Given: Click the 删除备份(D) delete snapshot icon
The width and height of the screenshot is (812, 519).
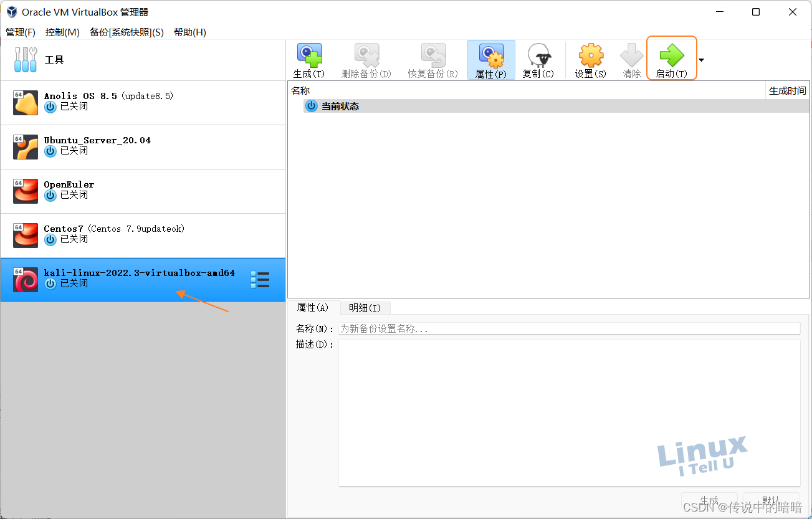Looking at the screenshot, I should [366, 55].
